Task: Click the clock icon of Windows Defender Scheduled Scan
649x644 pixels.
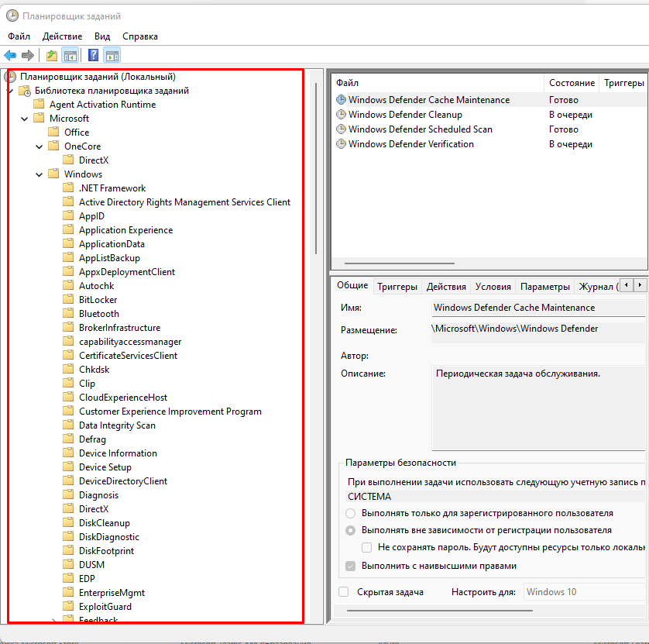Action: [x=341, y=129]
